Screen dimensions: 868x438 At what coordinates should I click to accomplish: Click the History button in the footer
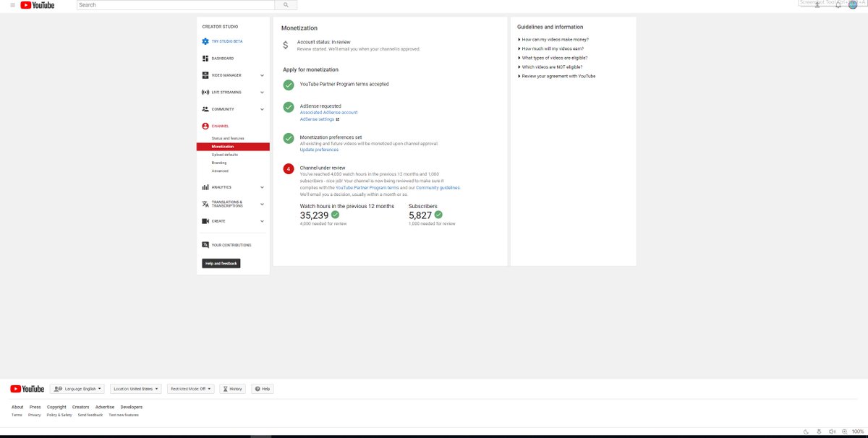click(x=233, y=389)
